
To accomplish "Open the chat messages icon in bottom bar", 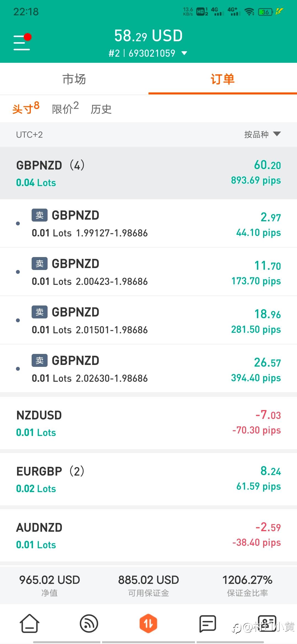I will coord(208,623).
